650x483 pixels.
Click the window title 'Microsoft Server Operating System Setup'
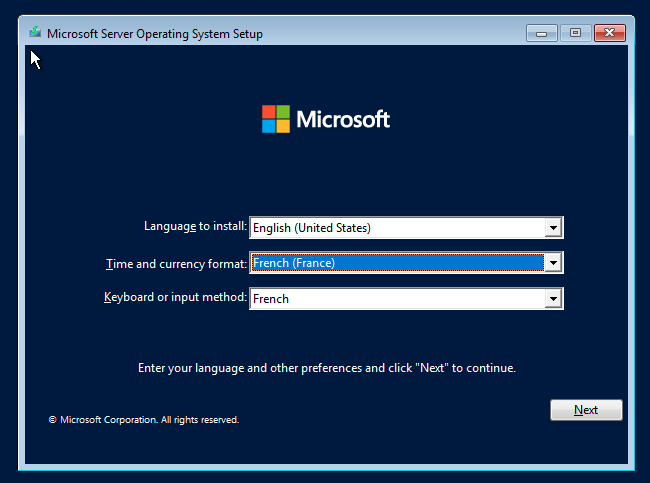[x=155, y=34]
